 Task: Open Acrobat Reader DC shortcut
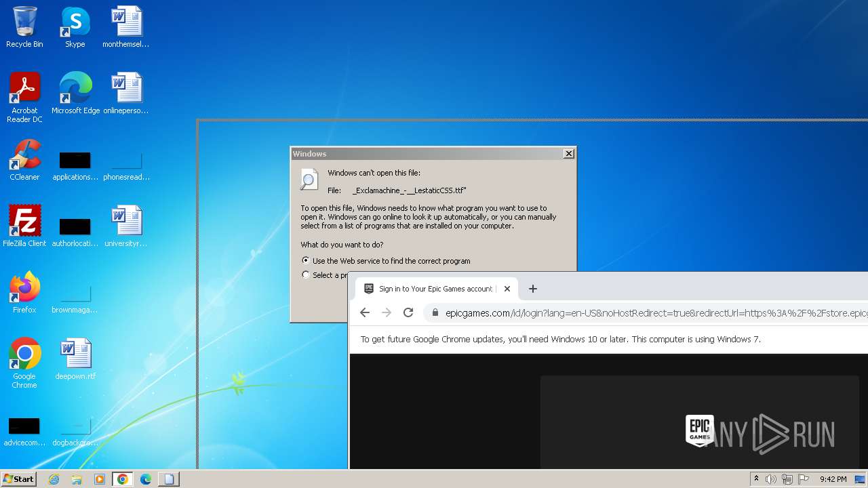click(24, 98)
